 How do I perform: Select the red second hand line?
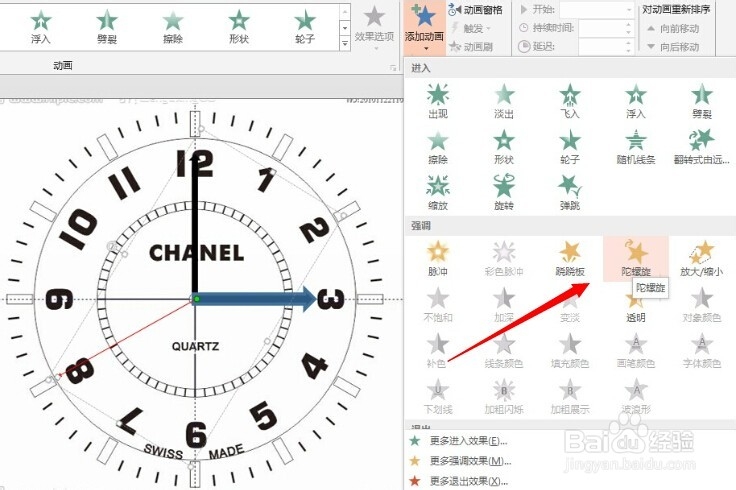tap(125, 338)
